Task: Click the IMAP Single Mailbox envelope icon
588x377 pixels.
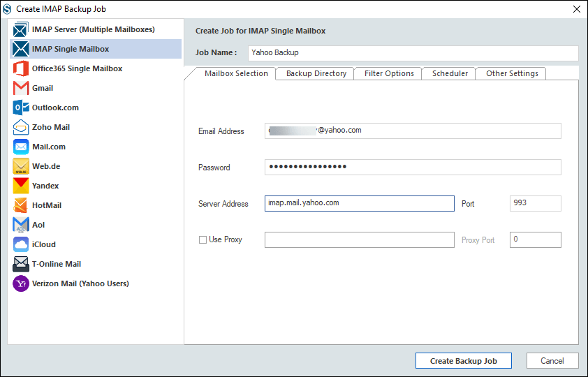Action: coord(21,49)
